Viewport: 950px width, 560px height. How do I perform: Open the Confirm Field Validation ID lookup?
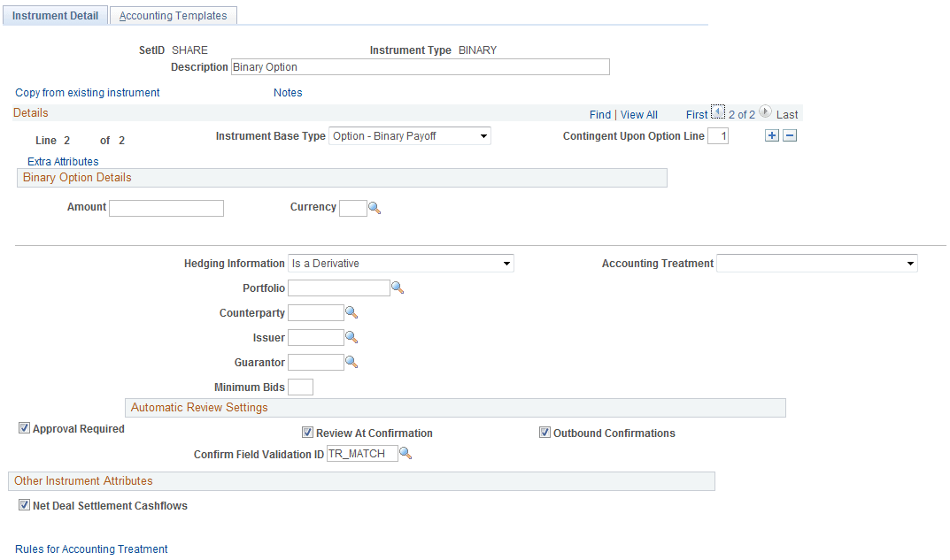click(406, 453)
